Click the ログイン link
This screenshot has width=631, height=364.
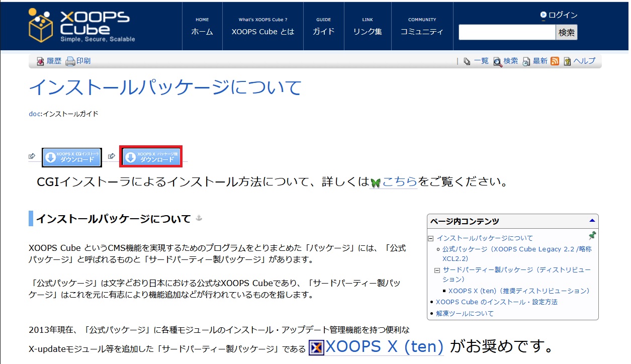click(563, 15)
